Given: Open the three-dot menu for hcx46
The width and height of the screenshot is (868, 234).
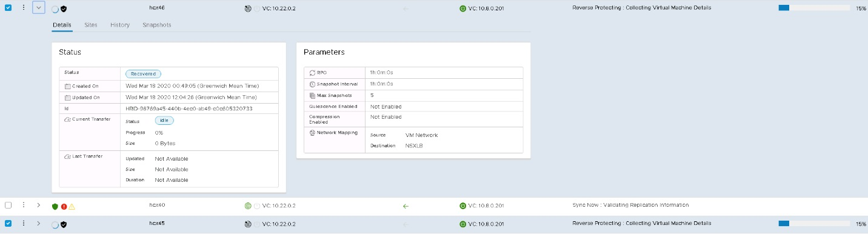Looking at the screenshot, I should (23, 8).
